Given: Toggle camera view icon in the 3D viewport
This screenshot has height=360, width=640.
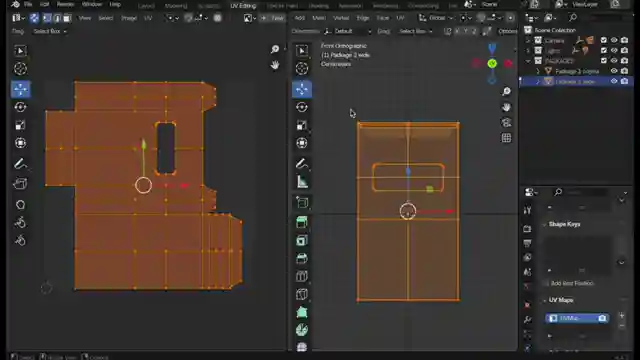Looking at the screenshot, I should click(x=506, y=122).
